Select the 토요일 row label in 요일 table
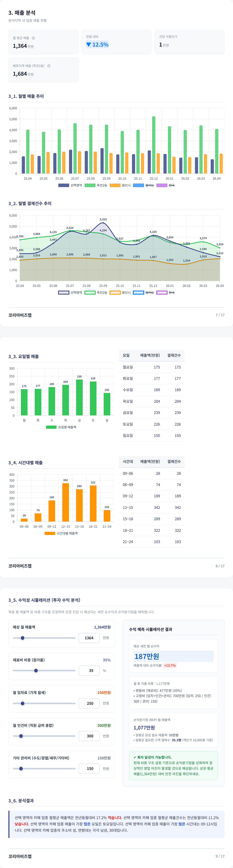233x868 pixels. pos(128,424)
